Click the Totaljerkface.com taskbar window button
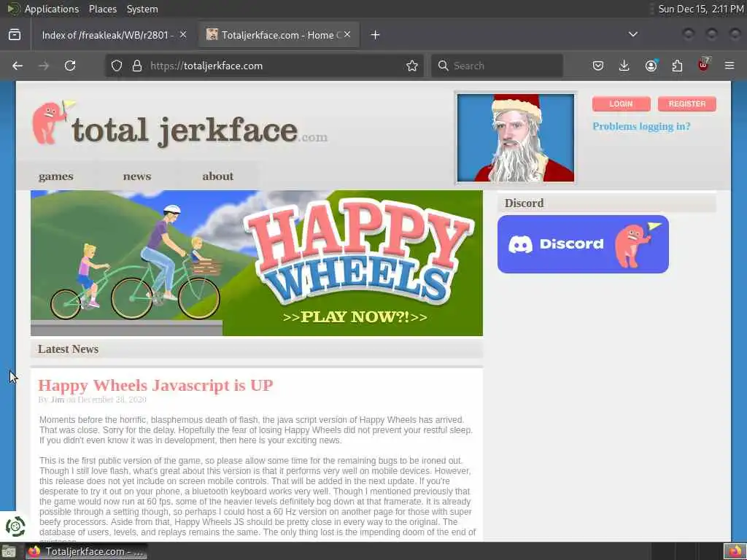 tap(86, 551)
